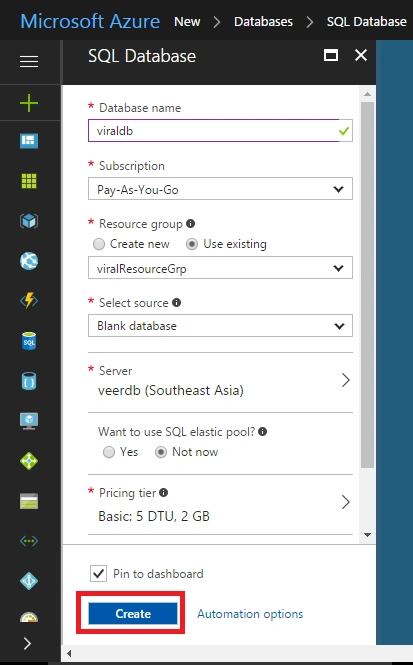The width and height of the screenshot is (413, 665).
Task: Select Yes for SQL elastic pool
Action: (109, 452)
